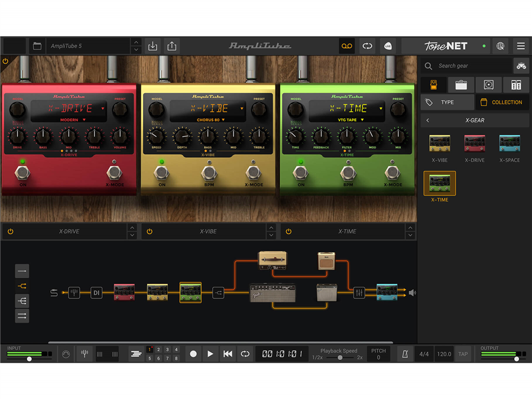532x399 pixels.
Task: Click the save preset download icon
Action: [x=153, y=46]
